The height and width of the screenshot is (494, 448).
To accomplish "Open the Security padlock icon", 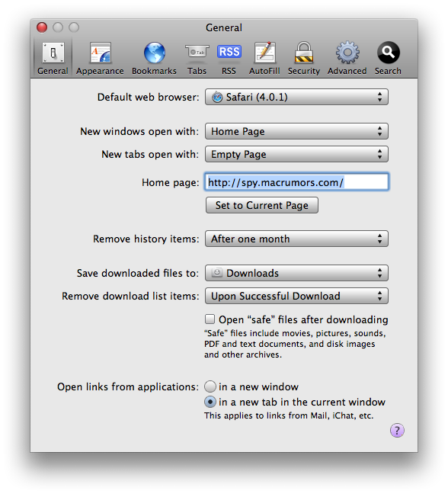I will [304, 53].
